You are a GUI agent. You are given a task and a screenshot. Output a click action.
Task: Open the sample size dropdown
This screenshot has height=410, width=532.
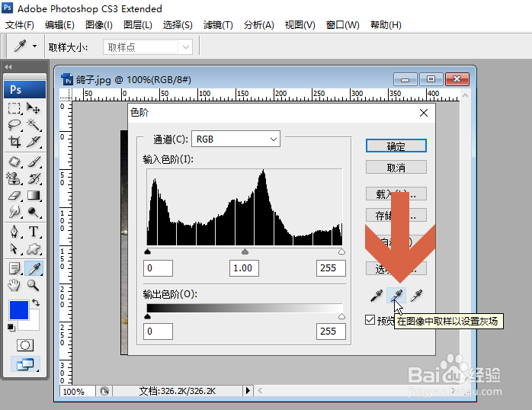click(148, 47)
